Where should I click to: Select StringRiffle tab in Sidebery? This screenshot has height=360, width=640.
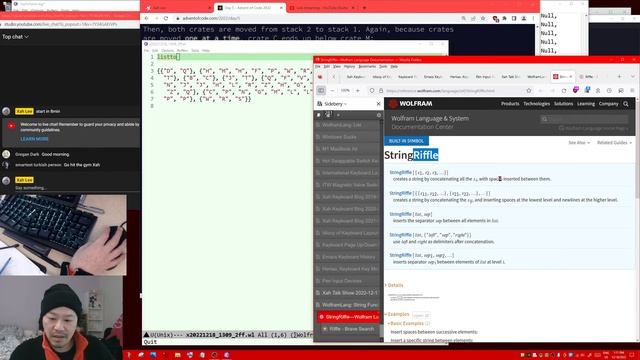tap(349, 317)
